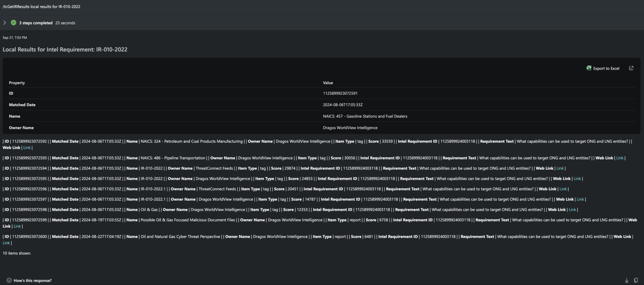This screenshot has width=644, height=285.
Task: Click the /tcGetIRResults prompt text
Action: [x=42, y=7]
